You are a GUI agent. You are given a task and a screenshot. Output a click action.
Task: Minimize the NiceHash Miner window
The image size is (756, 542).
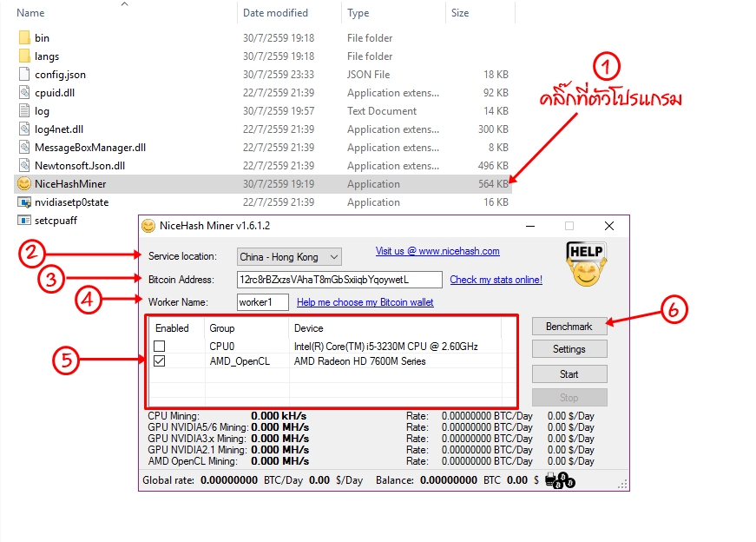point(530,226)
